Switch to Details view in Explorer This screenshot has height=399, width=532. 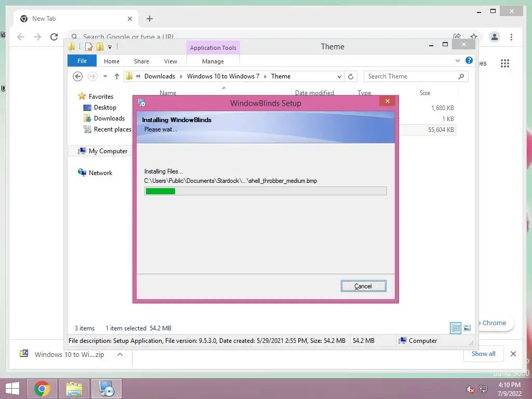point(455,328)
